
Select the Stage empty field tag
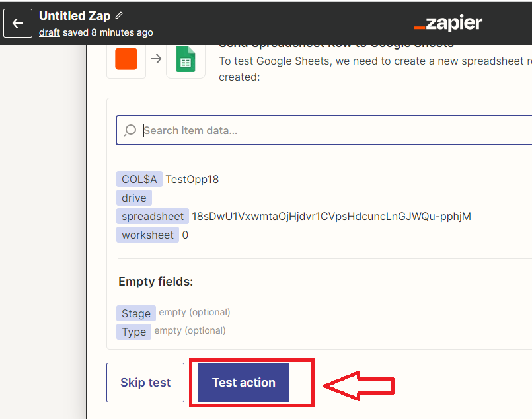(x=136, y=313)
